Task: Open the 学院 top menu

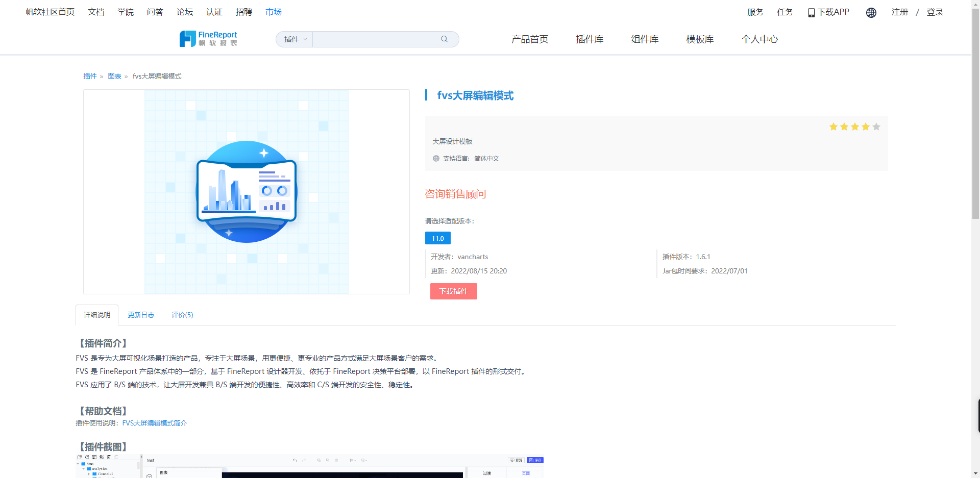Action: [126, 12]
